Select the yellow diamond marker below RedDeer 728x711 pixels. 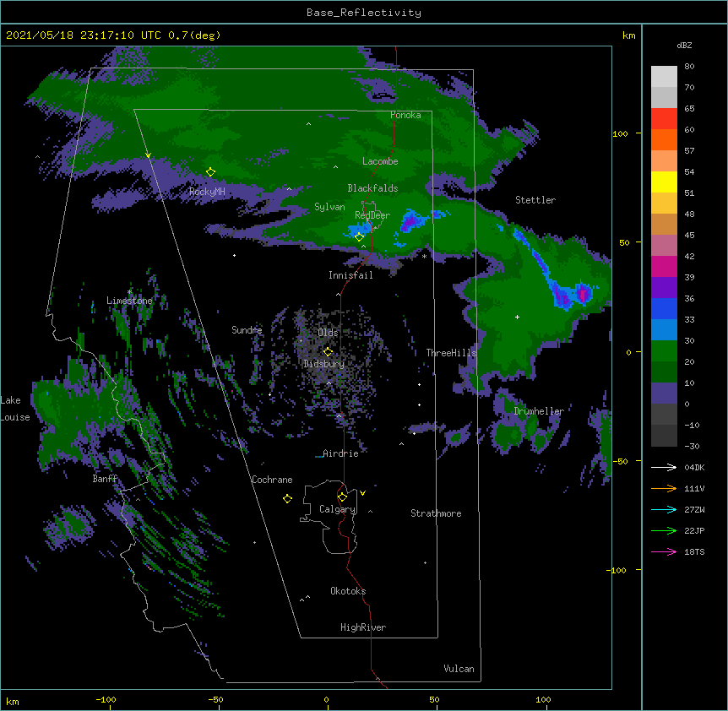359,237
